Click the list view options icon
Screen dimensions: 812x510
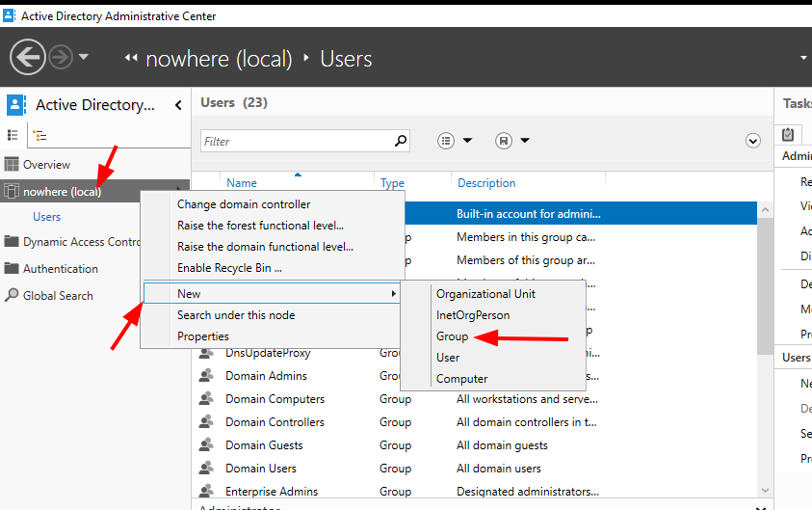446,141
